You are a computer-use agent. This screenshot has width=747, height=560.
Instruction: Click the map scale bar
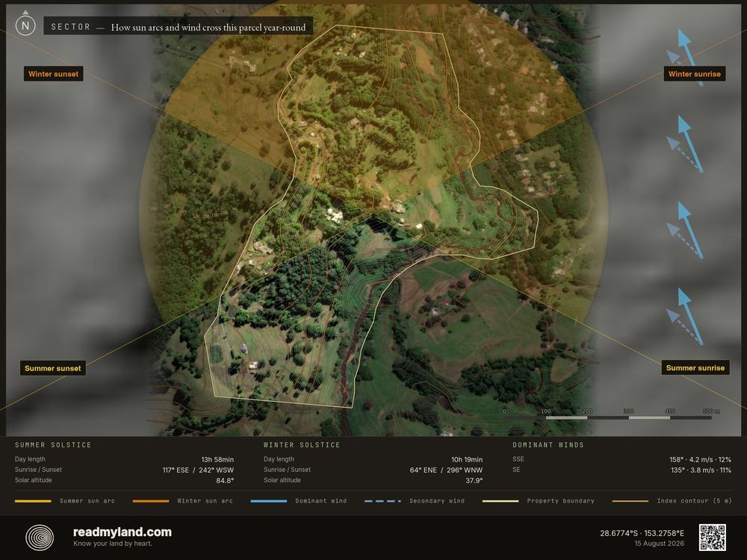tap(607, 417)
